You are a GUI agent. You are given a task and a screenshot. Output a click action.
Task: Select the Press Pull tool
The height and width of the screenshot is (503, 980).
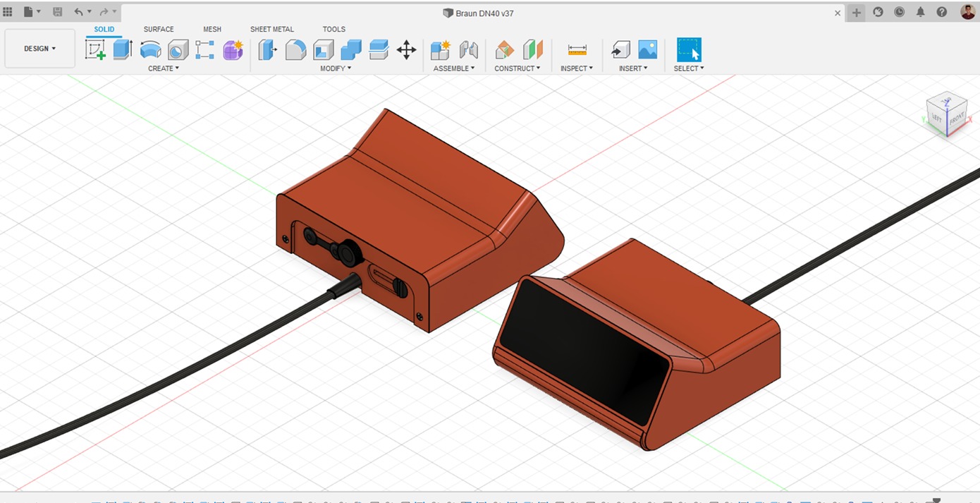(x=268, y=49)
